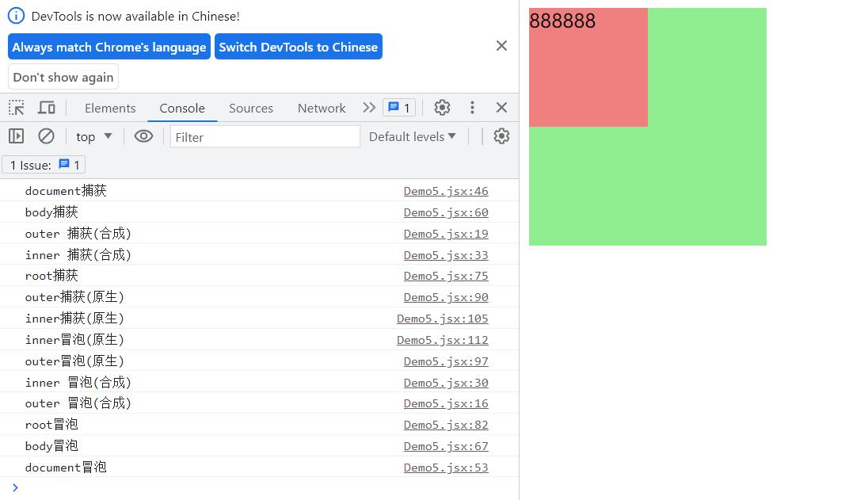Reveal hidden panels via the double-chevron
Viewport: 868px width, 500px height.
point(368,107)
